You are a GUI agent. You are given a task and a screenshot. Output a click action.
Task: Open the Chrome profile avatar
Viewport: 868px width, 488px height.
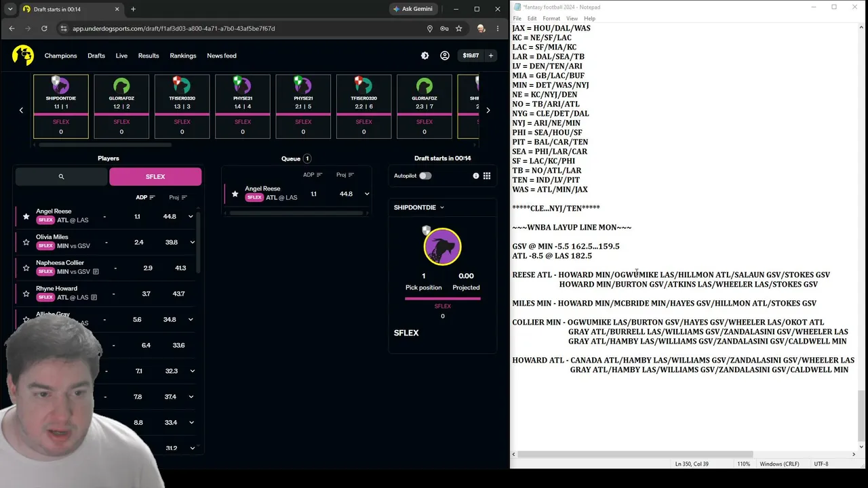481,28
